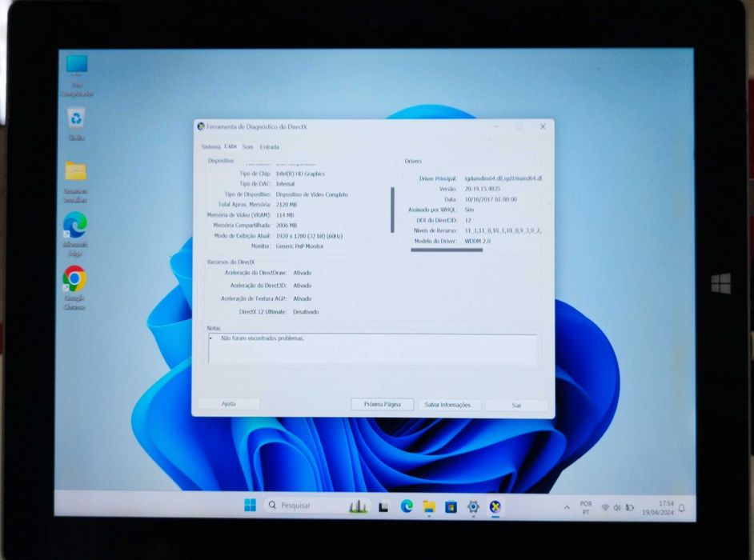
Task: Click the city skyline icon in search box
Action: (359, 506)
